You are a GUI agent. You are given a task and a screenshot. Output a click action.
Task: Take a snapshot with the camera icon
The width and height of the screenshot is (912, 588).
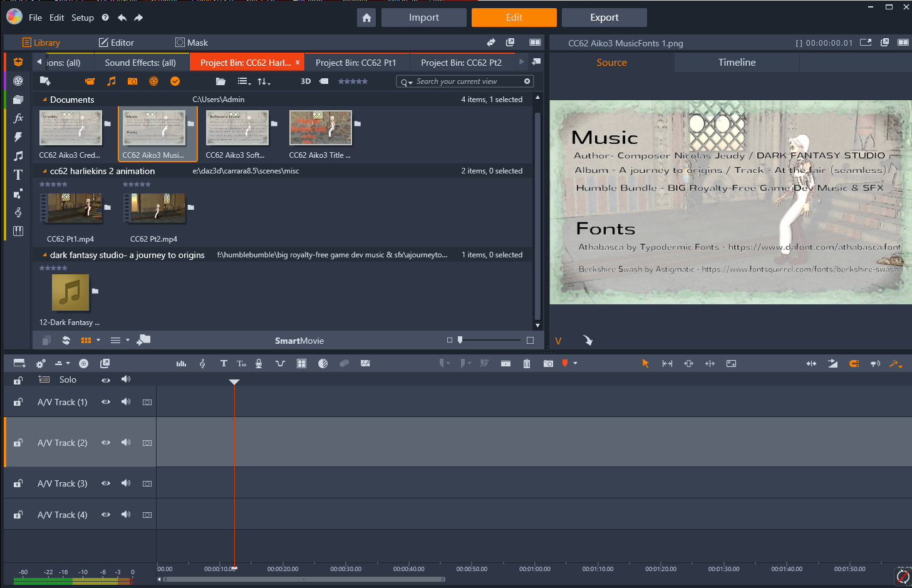548,363
